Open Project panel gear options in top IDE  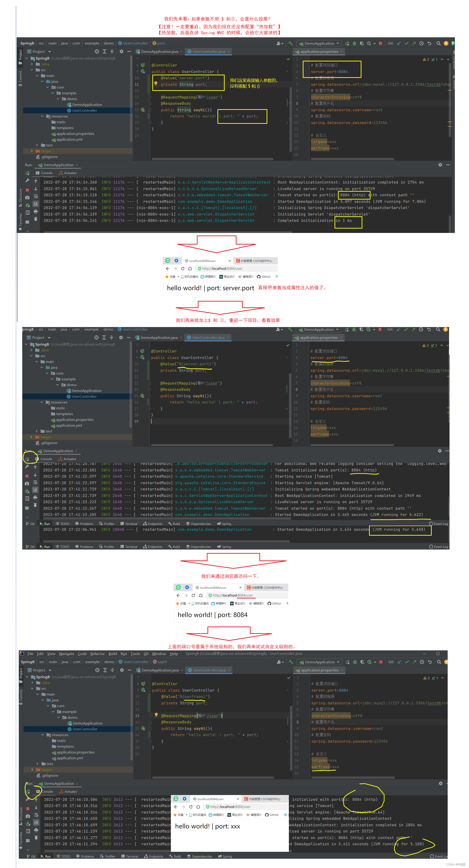121,51
